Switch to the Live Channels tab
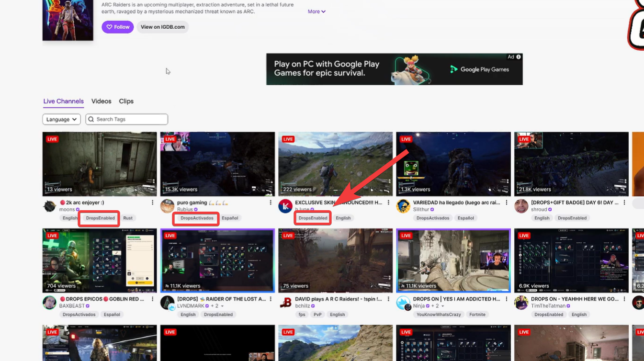This screenshot has height=361, width=644. (x=63, y=102)
